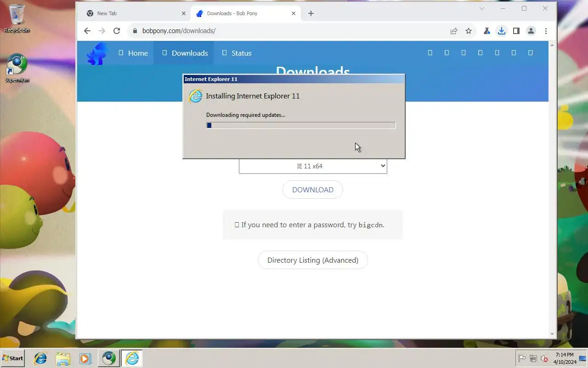Click the page scrollbar up arrow
588x368 pixels.
[x=552, y=45]
